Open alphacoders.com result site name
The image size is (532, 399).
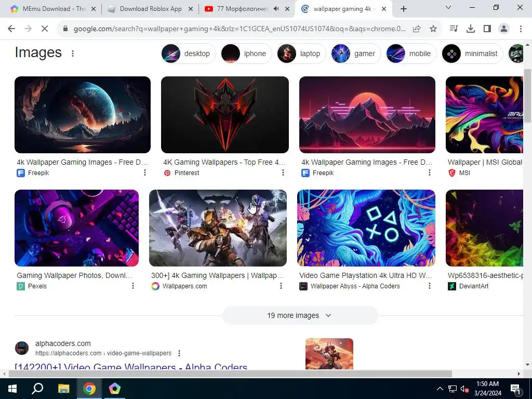(x=63, y=343)
